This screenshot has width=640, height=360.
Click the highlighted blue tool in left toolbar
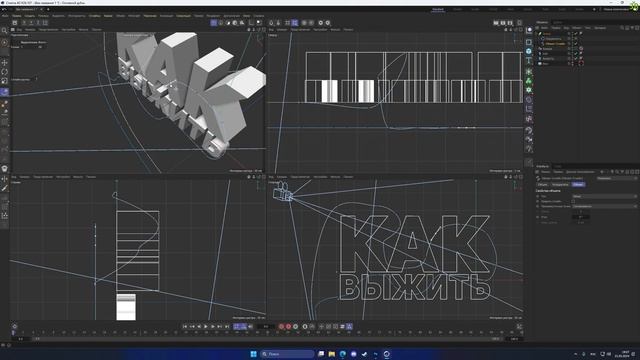[x=4, y=92]
